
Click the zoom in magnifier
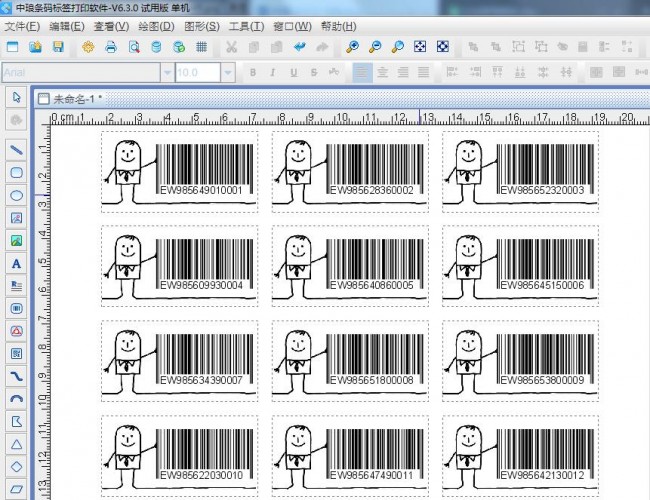tap(352, 47)
